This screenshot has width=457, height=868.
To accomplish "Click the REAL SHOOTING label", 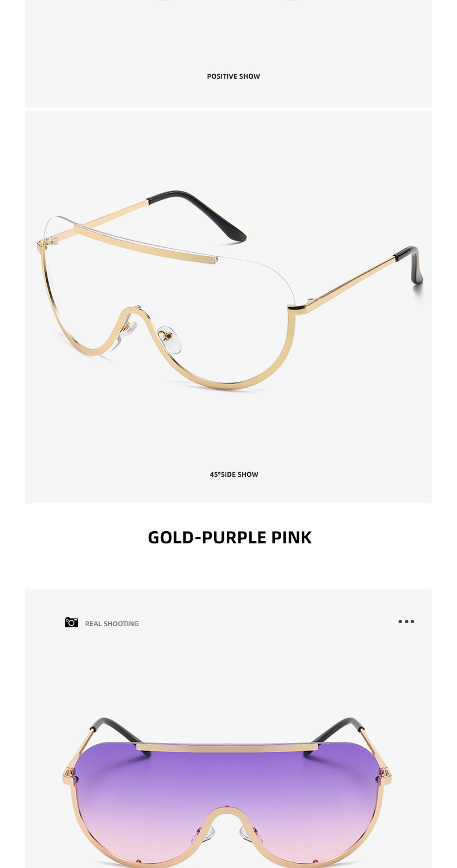I will [112, 623].
